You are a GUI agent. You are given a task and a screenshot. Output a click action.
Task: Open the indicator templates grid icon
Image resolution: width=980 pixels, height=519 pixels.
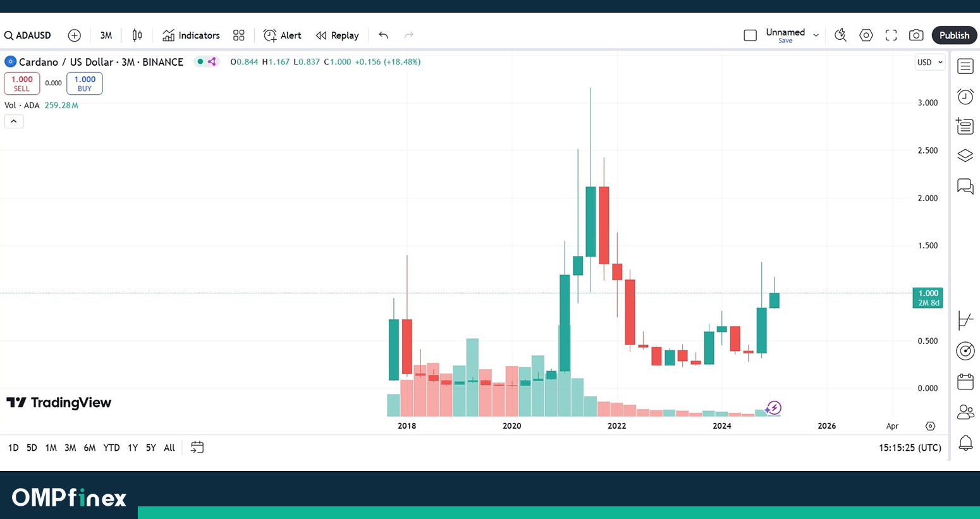point(238,35)
